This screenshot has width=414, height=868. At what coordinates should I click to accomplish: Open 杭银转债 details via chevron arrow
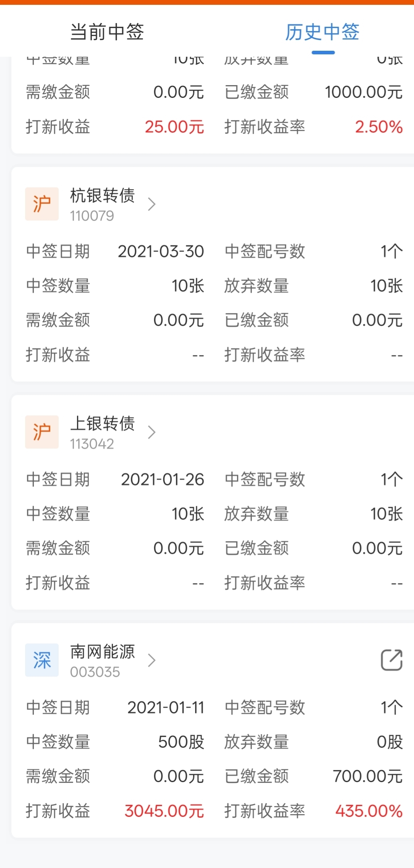[151, 204]
